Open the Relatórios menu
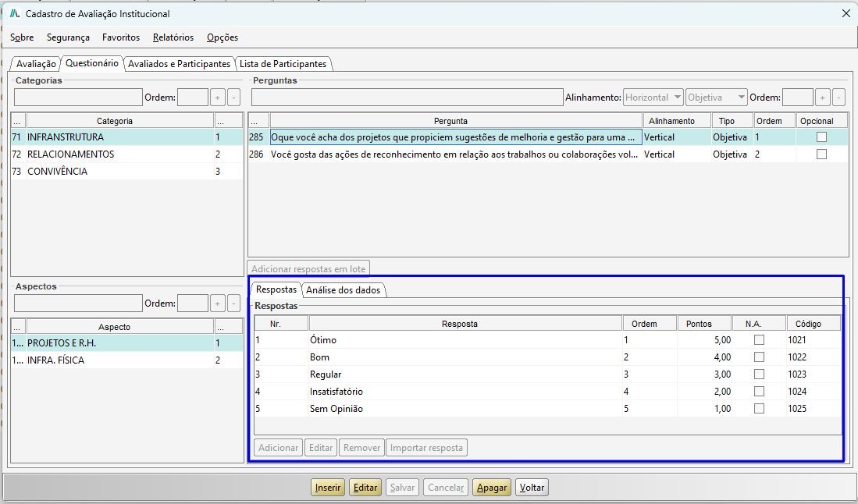This screenshot has height=504, width=858. [173, 37]
